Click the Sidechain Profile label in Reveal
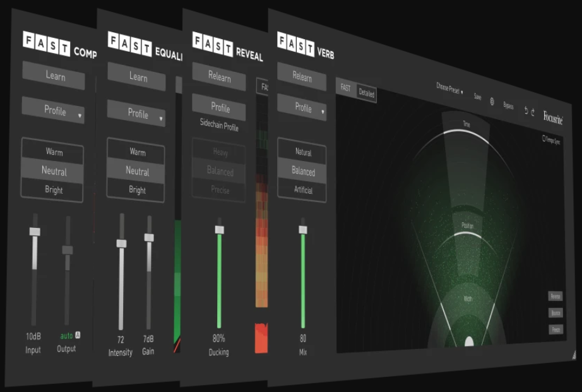Image resolution: width=582 pixels, height=392 pixels. pyautogui.click(x=219, y=125)
